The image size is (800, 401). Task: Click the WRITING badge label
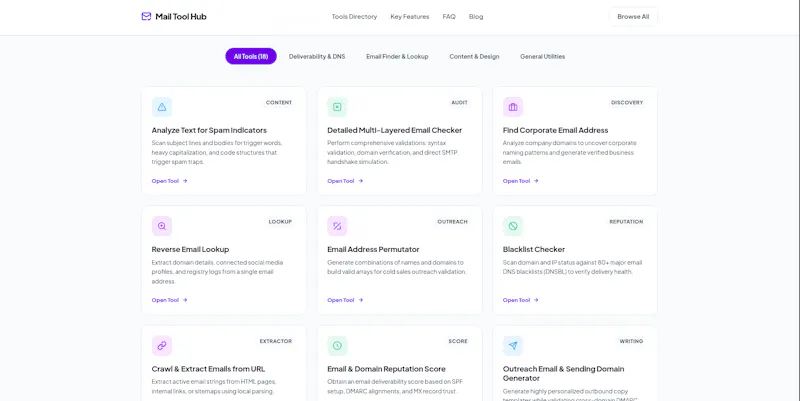coord(632,341)
